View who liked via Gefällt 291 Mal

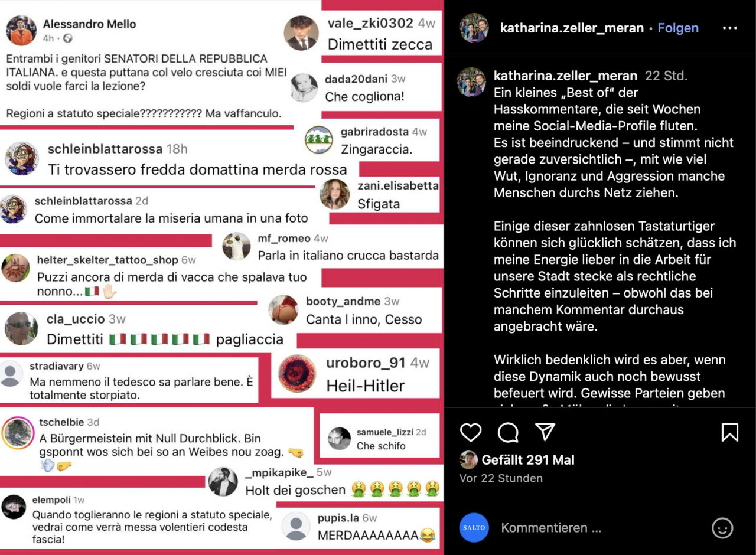(x=528, y=460)
